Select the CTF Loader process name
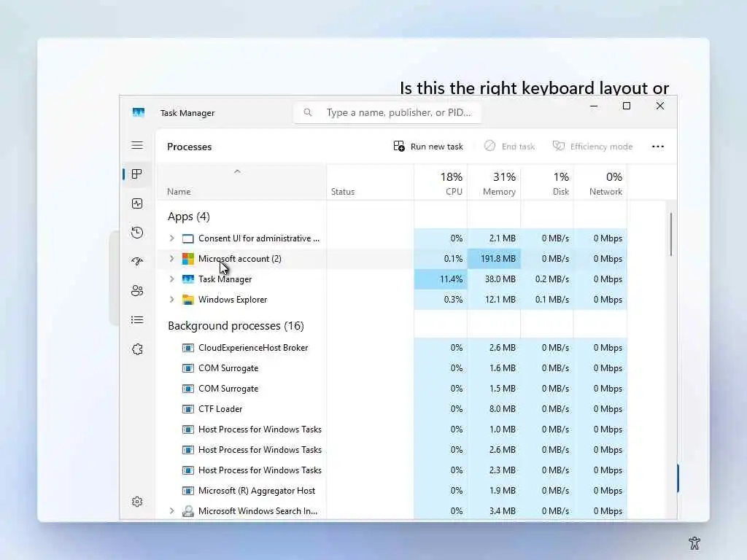747x560 pixels. (x=220, y=409)
